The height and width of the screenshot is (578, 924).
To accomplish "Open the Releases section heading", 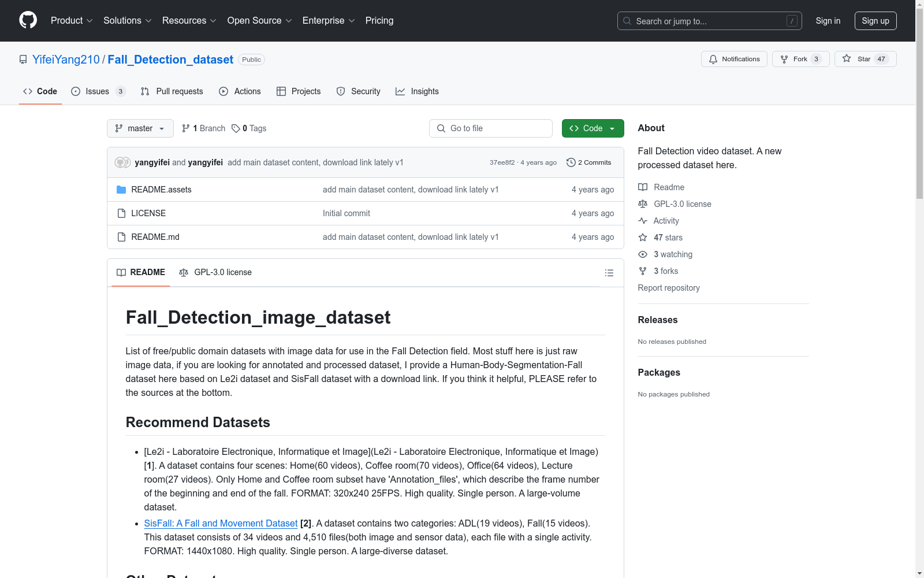I will pyautogui.click(x=658, y=320).
